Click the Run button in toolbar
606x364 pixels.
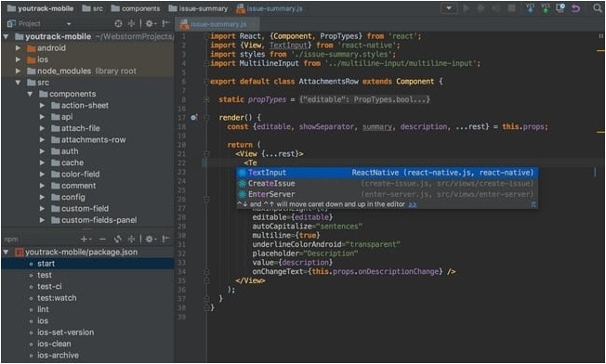pyautogui.click(x=466, y=8)
